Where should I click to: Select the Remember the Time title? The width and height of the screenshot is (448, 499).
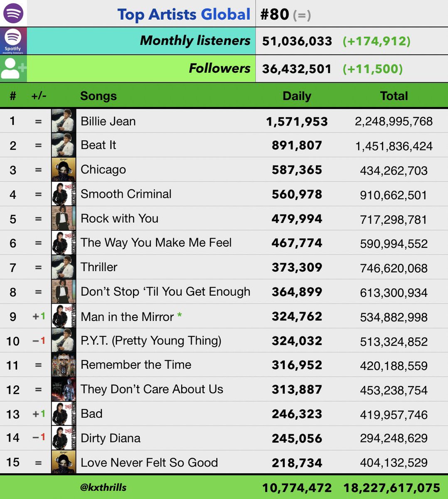(x=136, y=365)
